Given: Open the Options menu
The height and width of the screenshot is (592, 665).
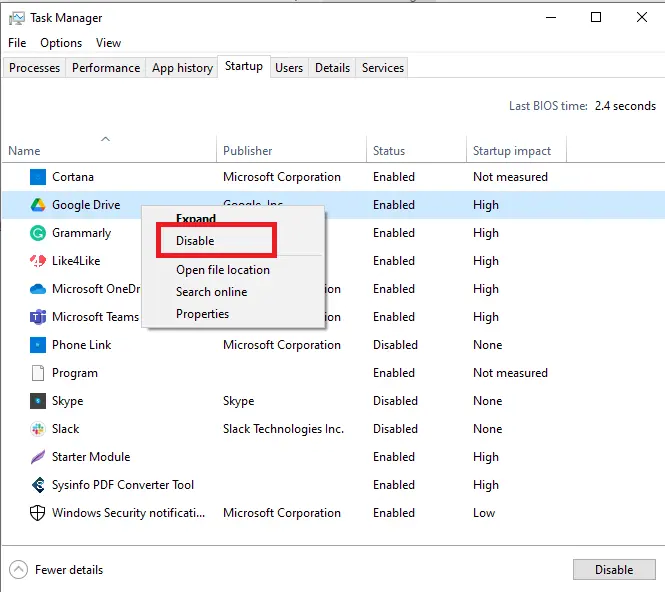Looking at the screenshot, I should [x=61, y=43].
